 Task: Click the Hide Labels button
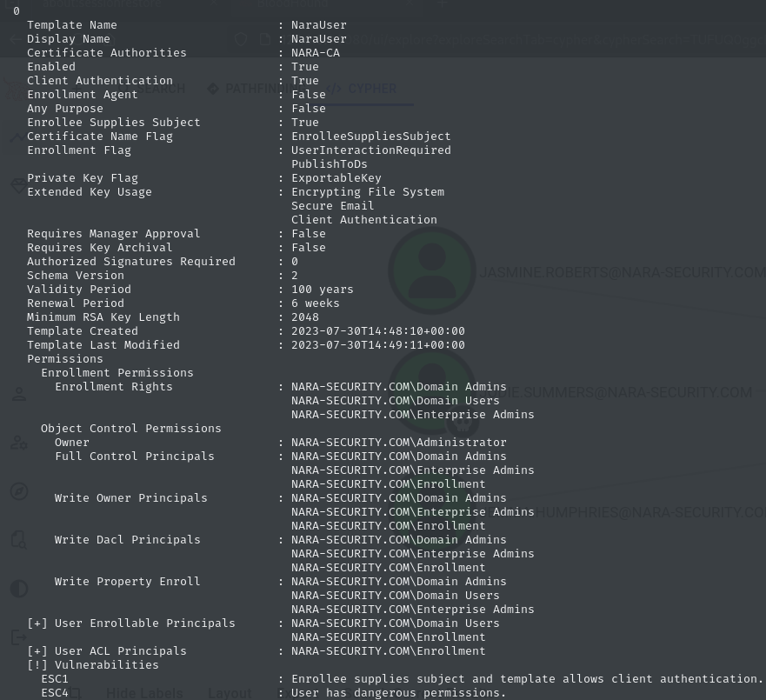[x=144, y=693]
